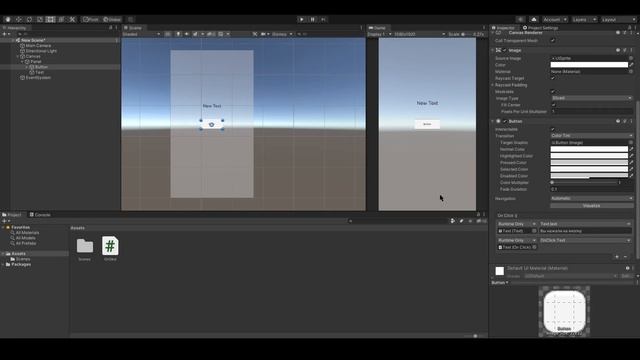Select the Rect Transform tool

coord(50,19)
